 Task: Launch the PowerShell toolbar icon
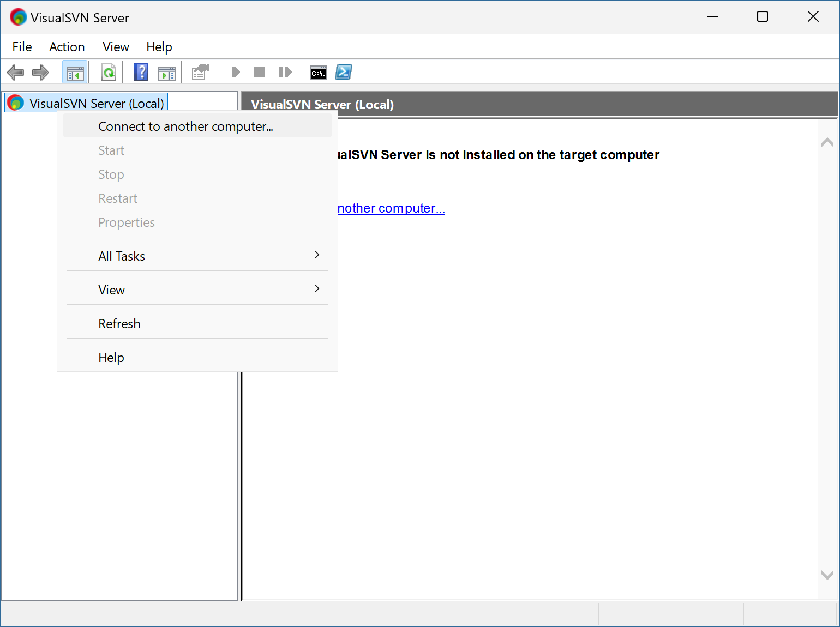point(344,72)
